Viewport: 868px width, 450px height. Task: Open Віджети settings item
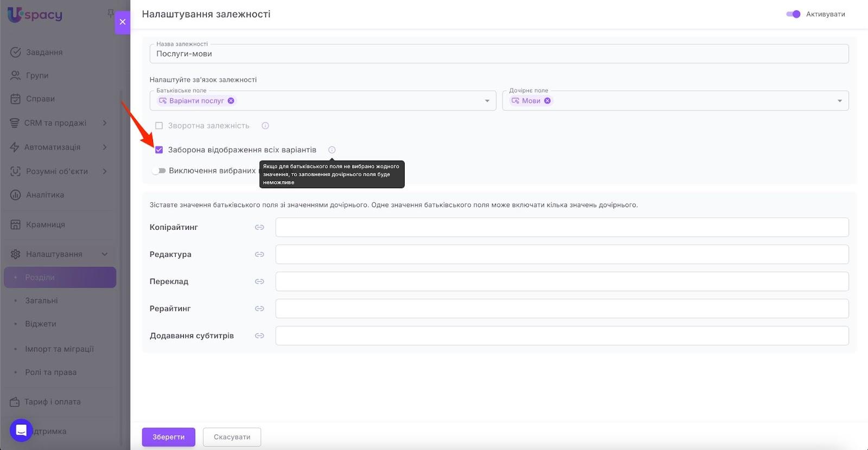click(41, 324)
